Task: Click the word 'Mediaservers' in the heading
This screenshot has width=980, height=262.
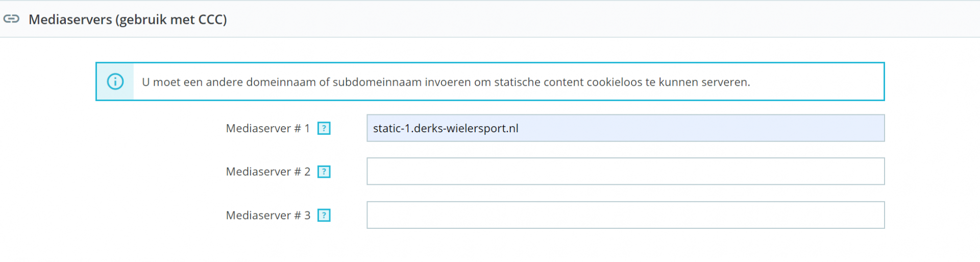Action: tap(70, 19)
